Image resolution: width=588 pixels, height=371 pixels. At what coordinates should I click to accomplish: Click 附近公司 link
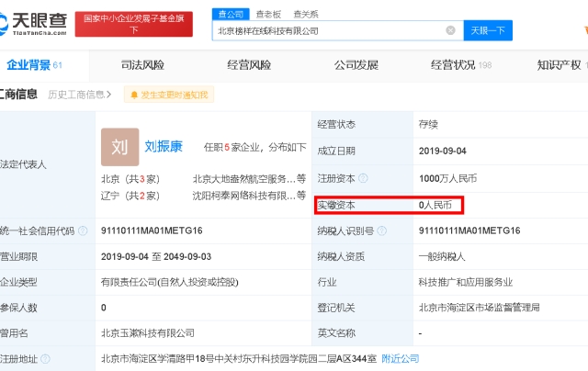(x=401, y=359)
